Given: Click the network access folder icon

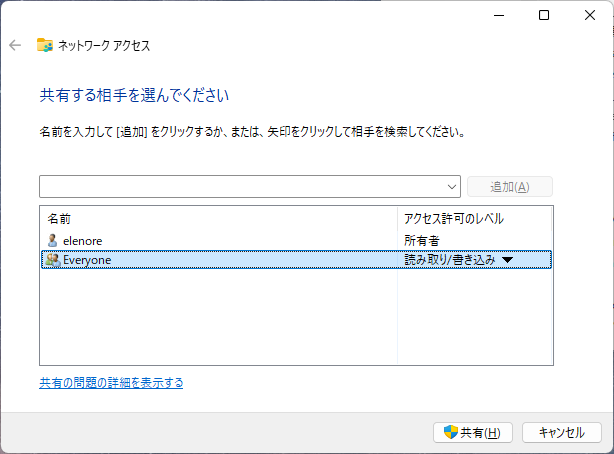Looking at the screenshot, I should click(45, 45).
